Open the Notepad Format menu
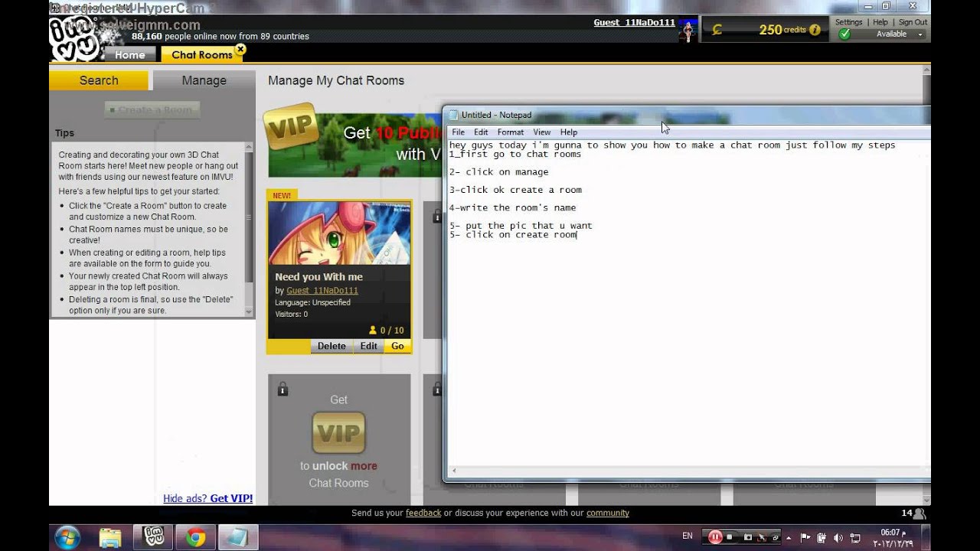Image resolution: width=980 pixels, height=551 pixels. 511,132
